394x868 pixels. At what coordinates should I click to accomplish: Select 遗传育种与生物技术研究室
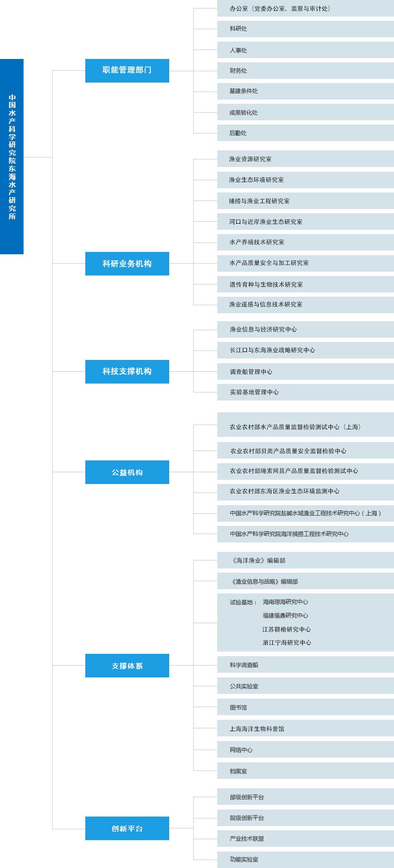coord(305,284)
